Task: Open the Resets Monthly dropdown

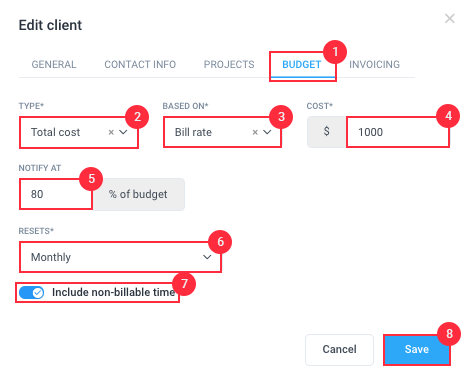Action: tap(120, 257)
